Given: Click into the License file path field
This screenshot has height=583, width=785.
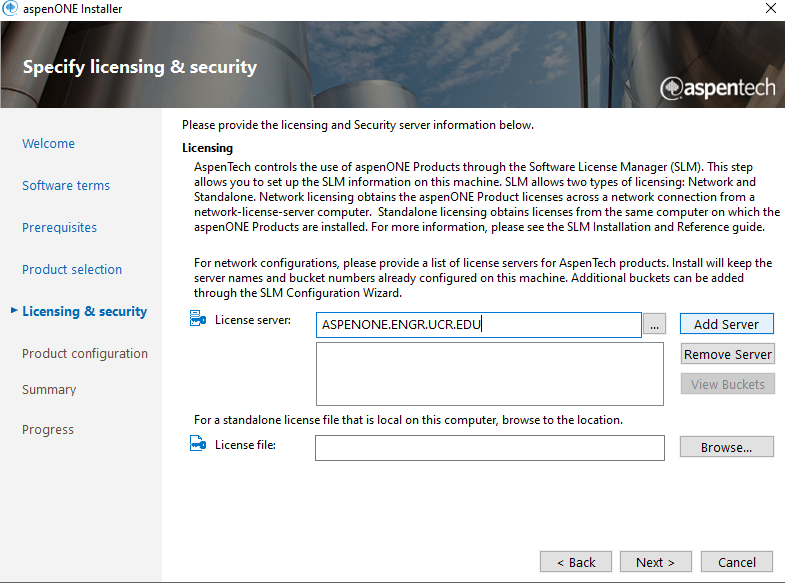Looking at the screenshot, I should pyautogui.click(x=489, y=448).
